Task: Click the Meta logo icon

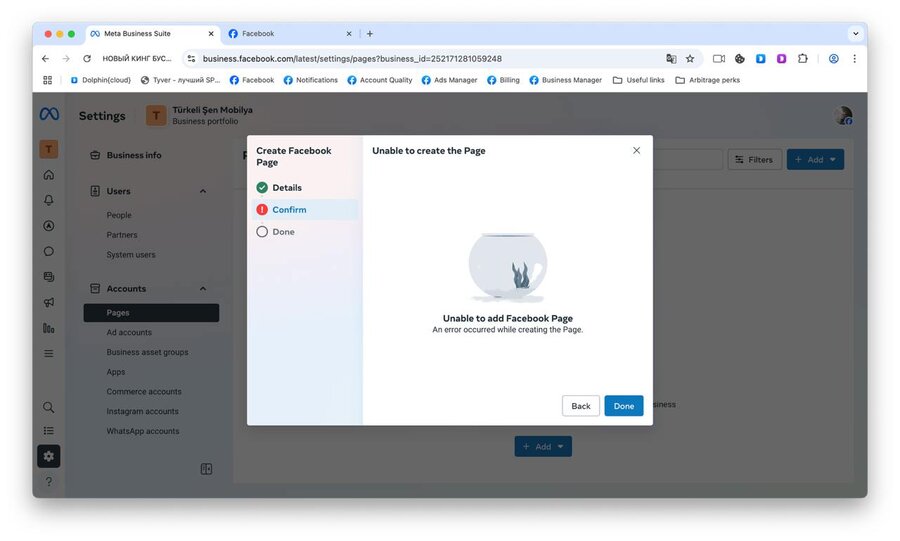Action: 49,115
